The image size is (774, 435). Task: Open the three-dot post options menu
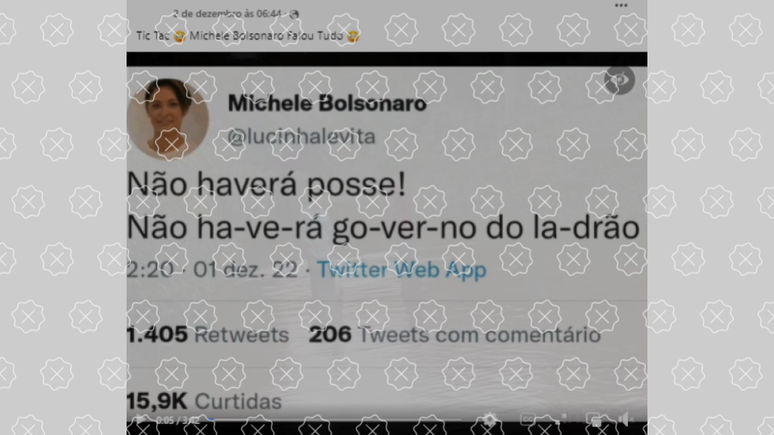point(621,5)
